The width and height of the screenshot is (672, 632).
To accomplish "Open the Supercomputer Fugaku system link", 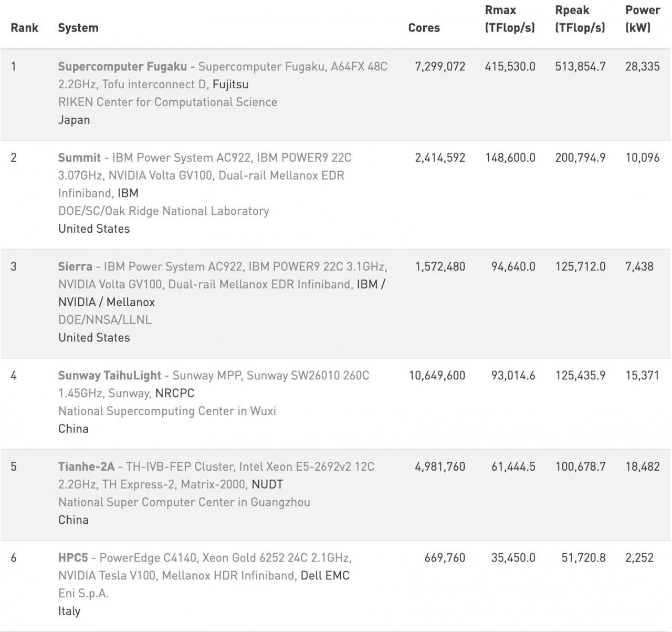I will pyautogui.click(x=122, y=67).
